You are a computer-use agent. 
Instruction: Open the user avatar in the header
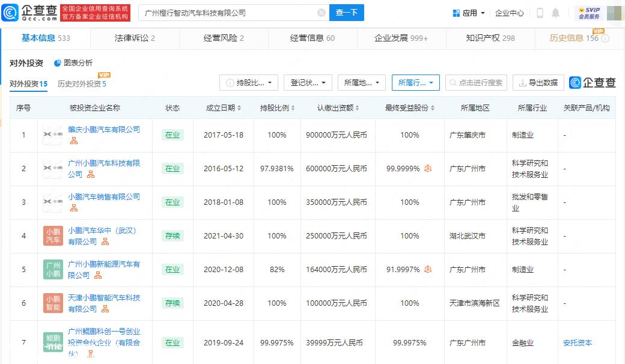coord(615,13)
